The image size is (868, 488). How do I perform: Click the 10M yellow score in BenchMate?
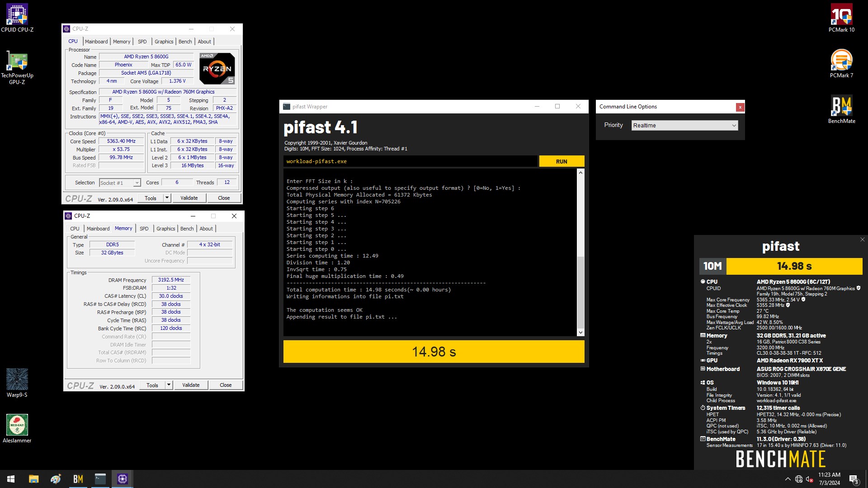coord(794,266)
